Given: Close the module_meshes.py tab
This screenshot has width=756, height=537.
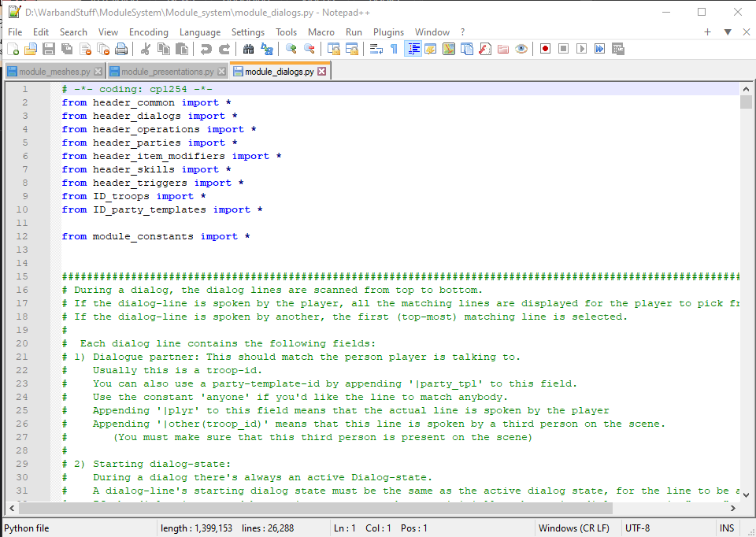Looking at the screenshot, I should [98, 72].
